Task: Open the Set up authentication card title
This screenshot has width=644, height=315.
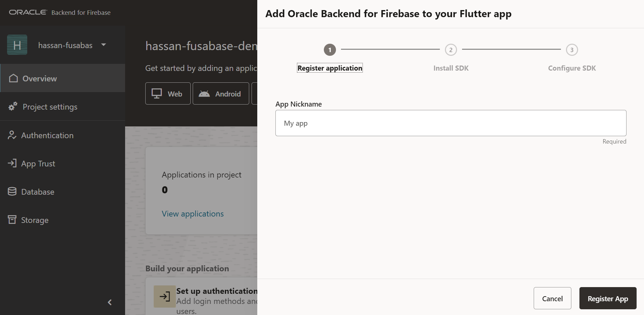Action: (217, 291)
